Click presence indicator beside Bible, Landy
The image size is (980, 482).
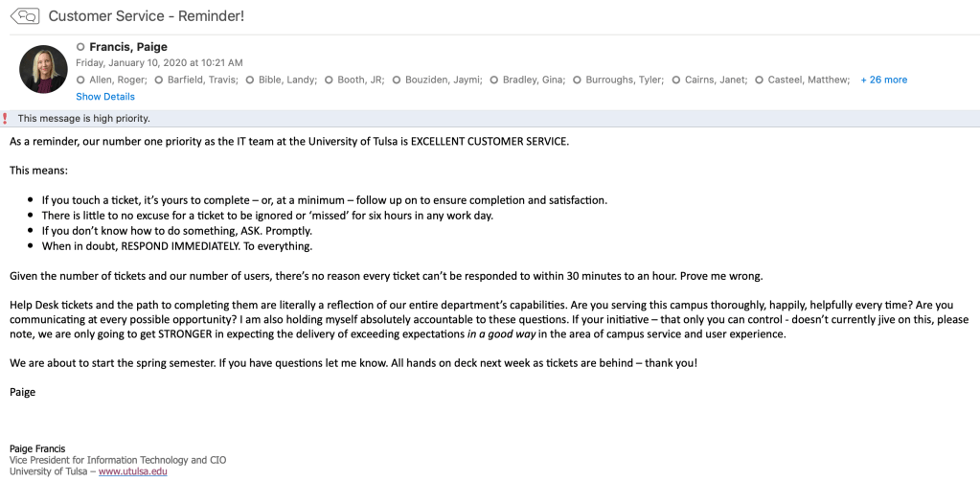click(x=249, y=80)
